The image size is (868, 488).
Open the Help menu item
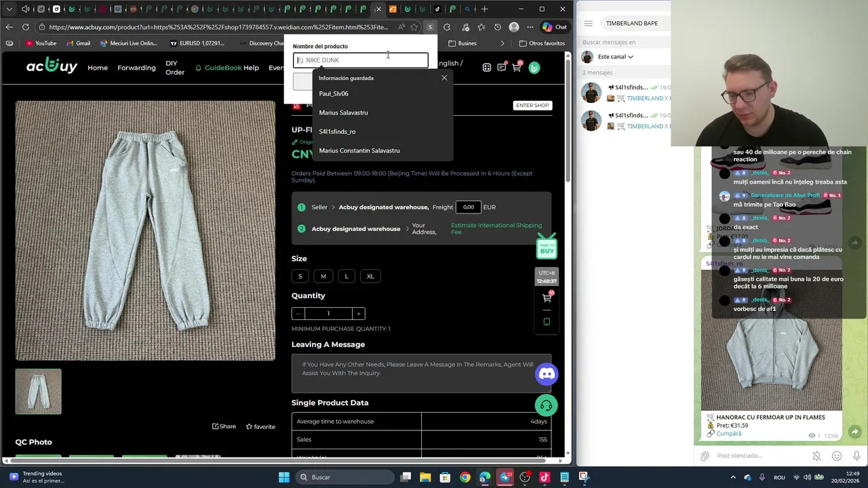tap(252, 68)
